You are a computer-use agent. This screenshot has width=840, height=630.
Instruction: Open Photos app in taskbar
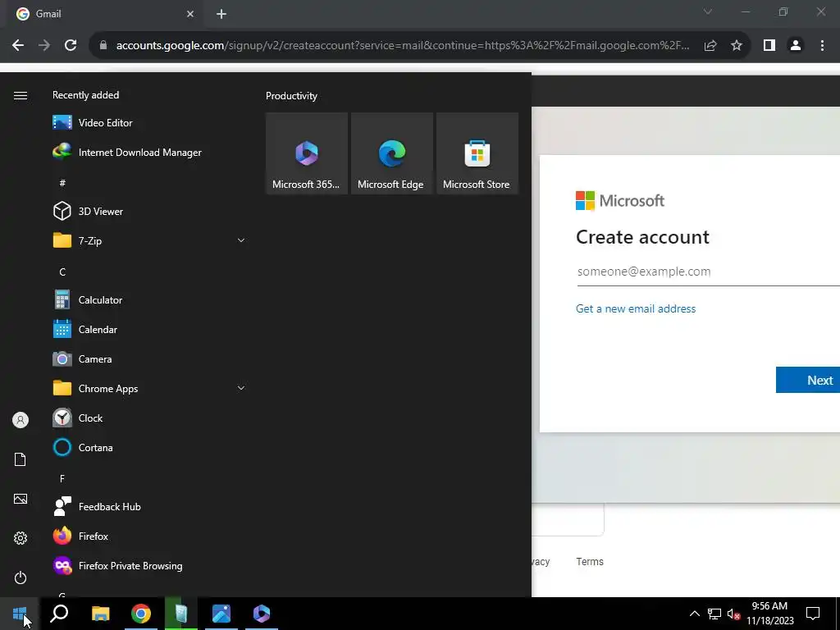pyautogui.click(x=221, y=614)
